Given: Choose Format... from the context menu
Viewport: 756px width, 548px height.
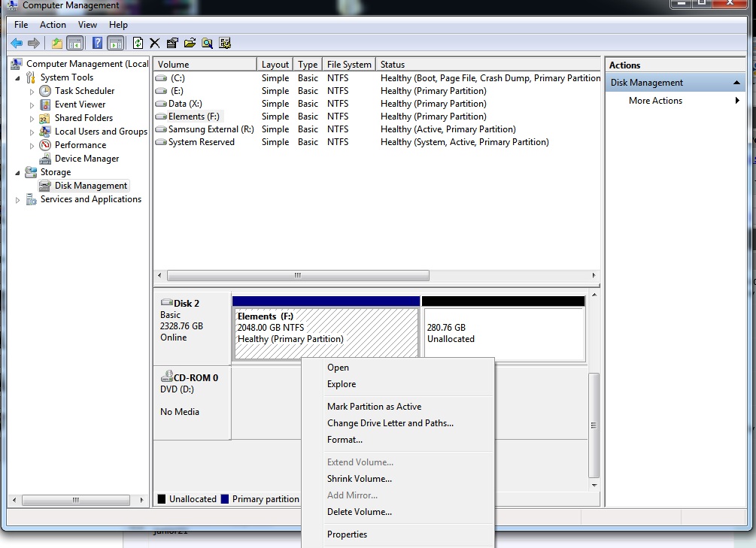Looking at the screenshot, I should pos(398,440).
